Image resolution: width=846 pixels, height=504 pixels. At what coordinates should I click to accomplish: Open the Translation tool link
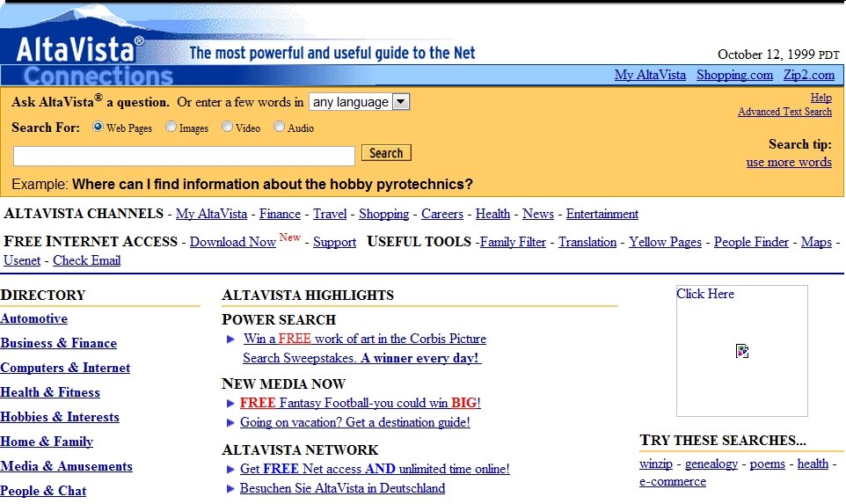tap(587, 242)
